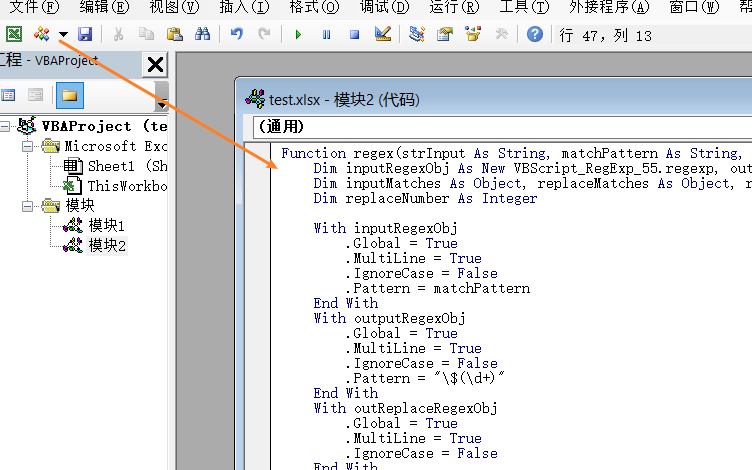Switch to Excel view icon
The width and height of the screenshot is (752, 470).
[14, 34]
